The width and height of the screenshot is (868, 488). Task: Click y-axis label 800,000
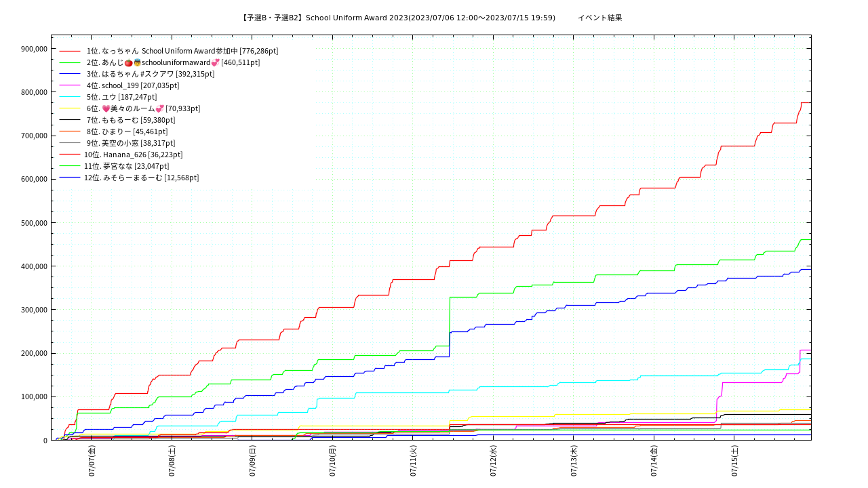coord(34,92)
